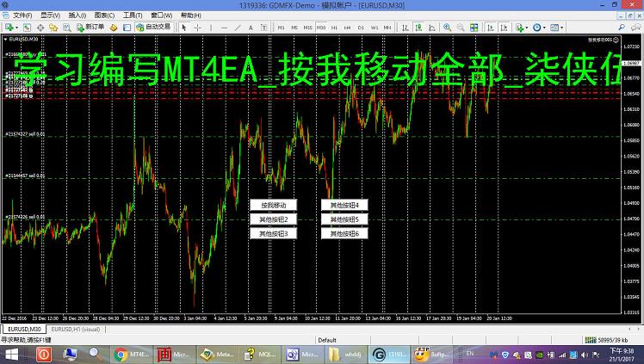Viewport: 644px width, 364px height.
Task: Open the 工具(T) menu
Action: (x=133, y=15)
